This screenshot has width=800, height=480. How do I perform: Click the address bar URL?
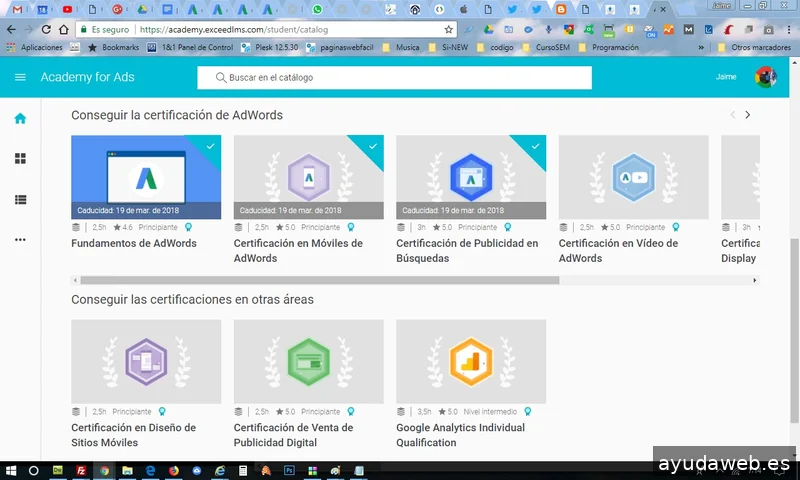234,30
